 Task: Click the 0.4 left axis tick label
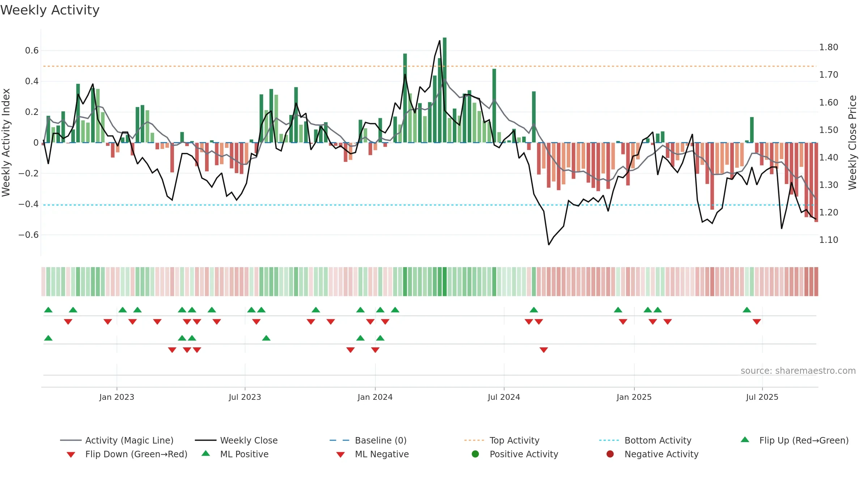click(x=32, y=81)
